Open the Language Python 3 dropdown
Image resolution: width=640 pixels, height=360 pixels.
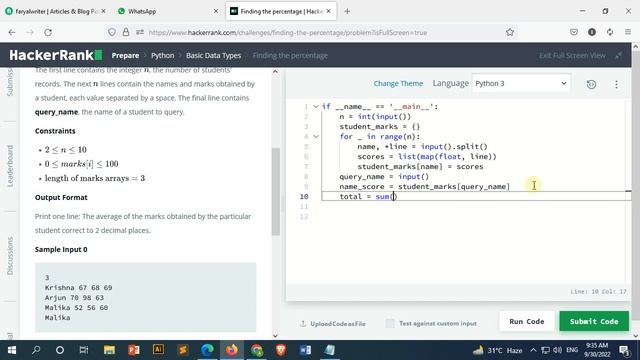[x=521, y=83]
